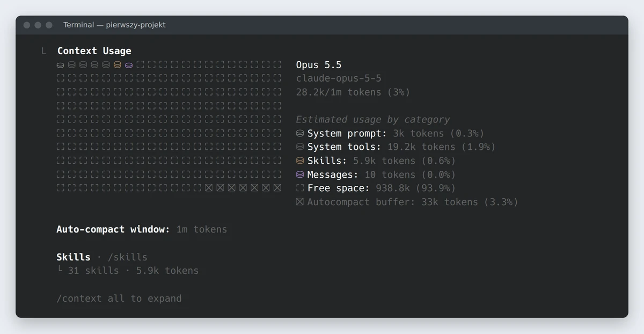Click the red close window dot
Image resolution: width=644 pixels, height=334 pixels.
(27, 25)
